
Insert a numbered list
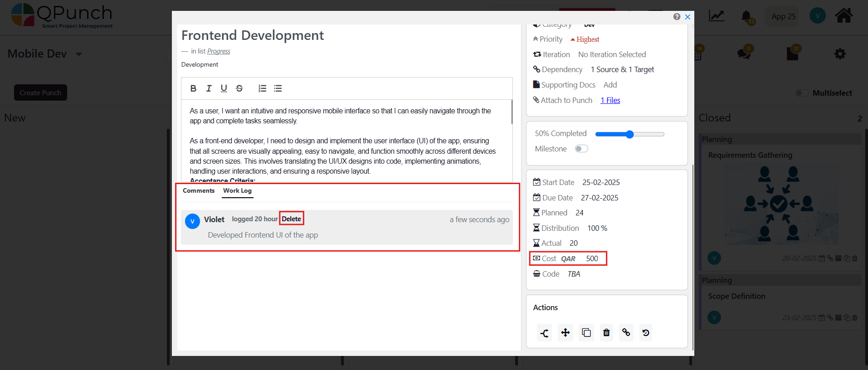[262, 88]
